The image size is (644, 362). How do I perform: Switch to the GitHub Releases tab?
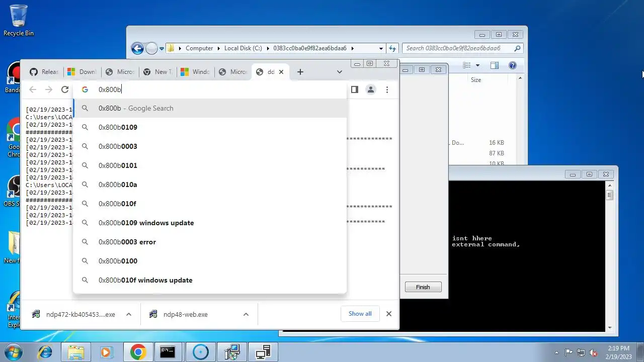pos(44,72)
